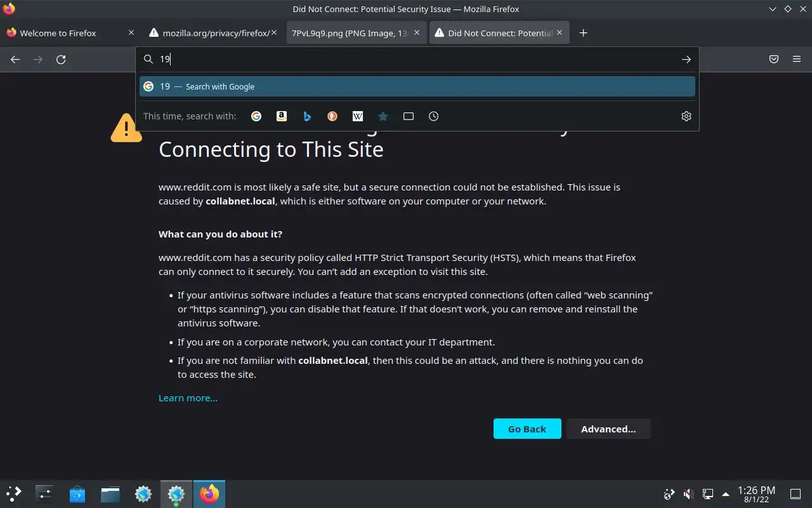This screenshot has height=508, width=812.
Task: Click the title bar keep-above diamond icon
Action: (787, 9)
